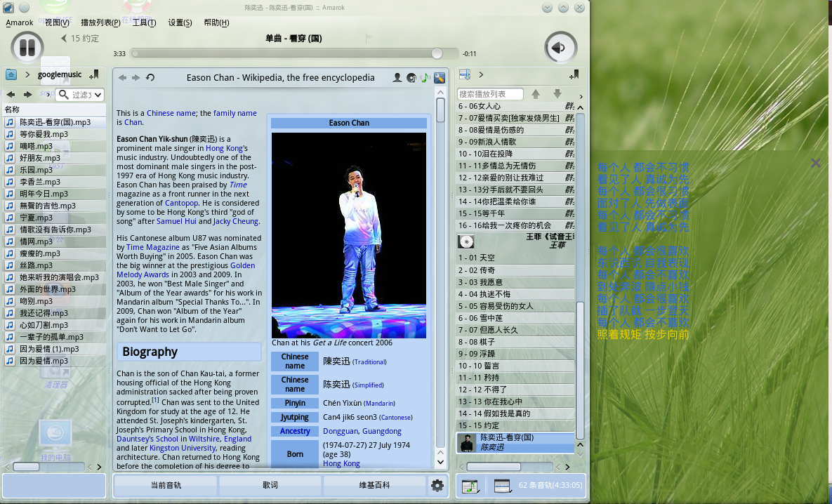This screenshot has width=832, height=504.
Task: Select file 明年今日.mp3
Action: pos(55,194)
